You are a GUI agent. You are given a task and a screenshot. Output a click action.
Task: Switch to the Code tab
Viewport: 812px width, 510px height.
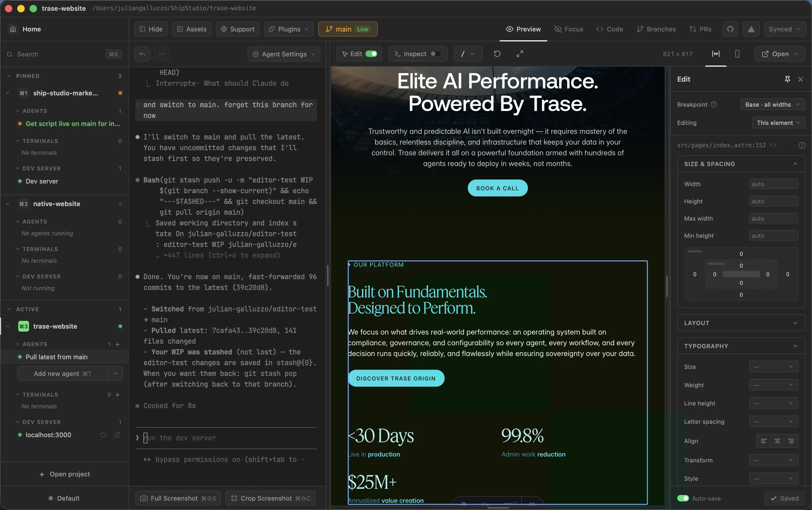coord(610,29)
